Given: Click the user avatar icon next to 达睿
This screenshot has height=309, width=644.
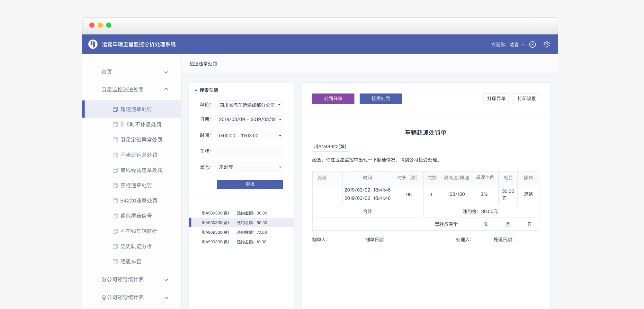Looking at the screenshot, I should pos(532,44).
